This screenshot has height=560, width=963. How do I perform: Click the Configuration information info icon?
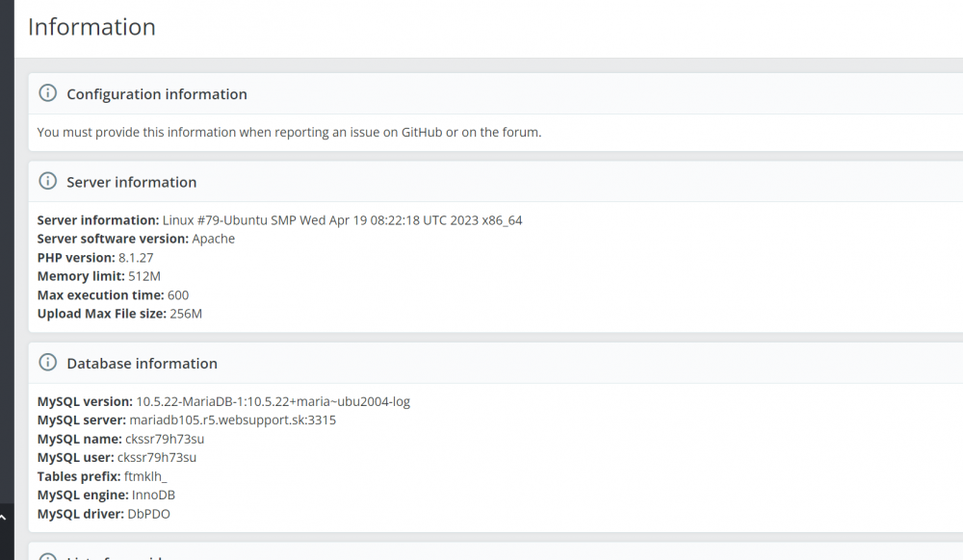click(48, 93)
